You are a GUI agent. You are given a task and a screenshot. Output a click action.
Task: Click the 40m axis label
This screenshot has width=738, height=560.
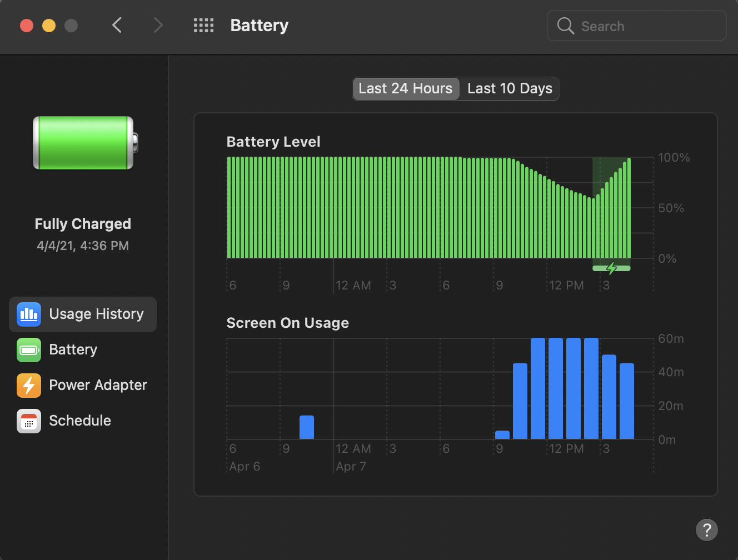click(671, 372)
